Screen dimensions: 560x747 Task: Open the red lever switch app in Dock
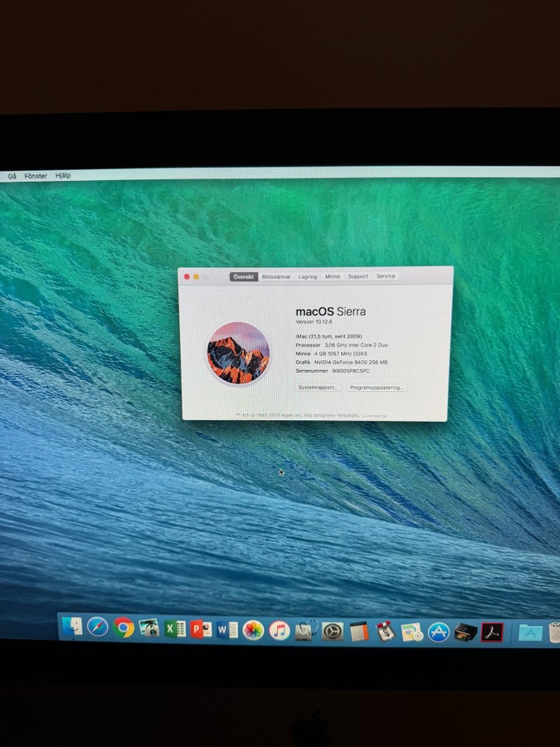385,632
